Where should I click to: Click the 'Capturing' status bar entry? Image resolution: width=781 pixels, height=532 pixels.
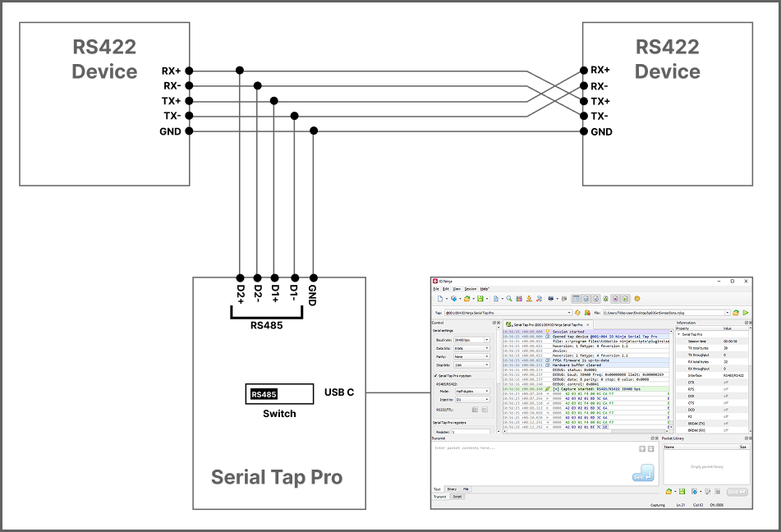tap(658, 505)
